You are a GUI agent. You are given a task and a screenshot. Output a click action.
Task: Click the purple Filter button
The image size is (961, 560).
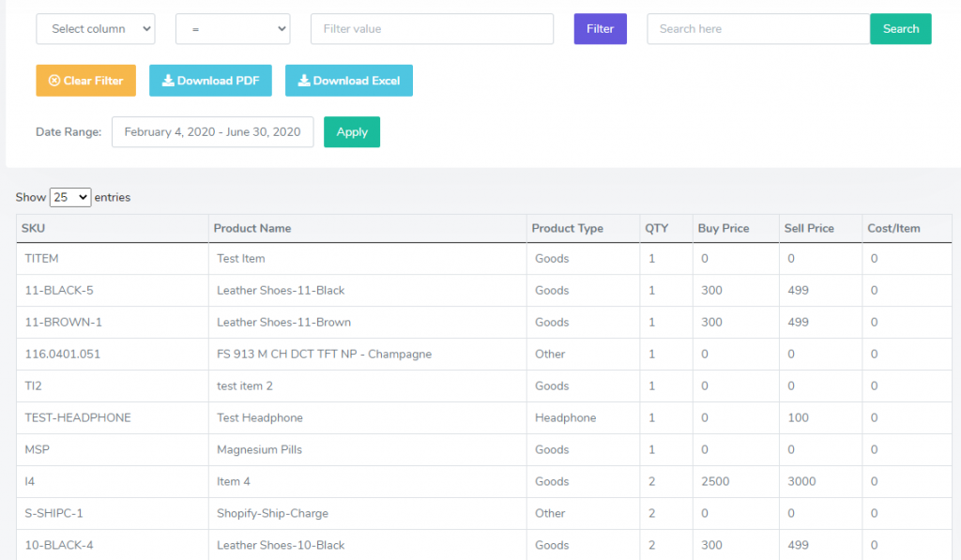pyautogui.click(x=600, y=29)
